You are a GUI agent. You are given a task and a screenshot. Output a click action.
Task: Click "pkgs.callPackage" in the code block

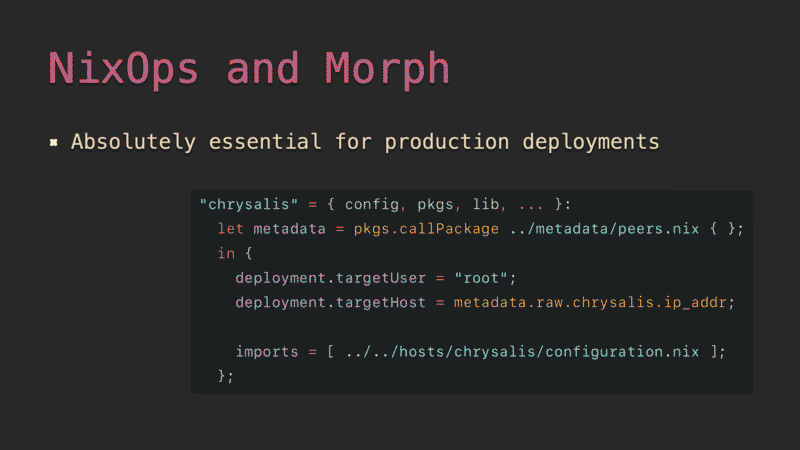coord(426,229)
